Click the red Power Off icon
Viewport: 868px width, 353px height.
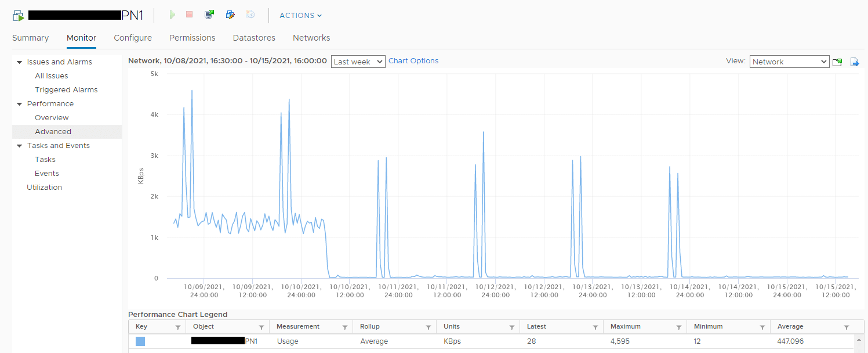(189, 15)
